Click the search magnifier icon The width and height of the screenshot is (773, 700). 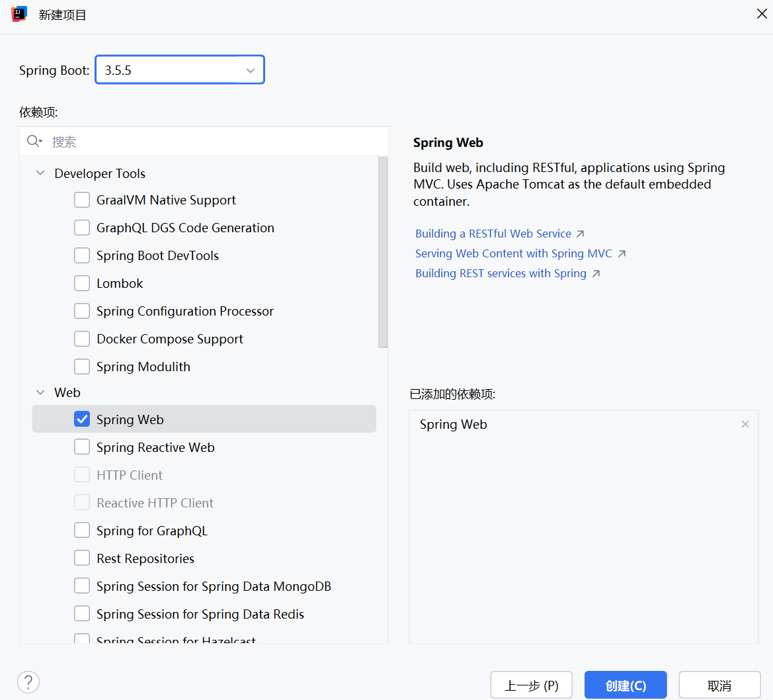34,142
